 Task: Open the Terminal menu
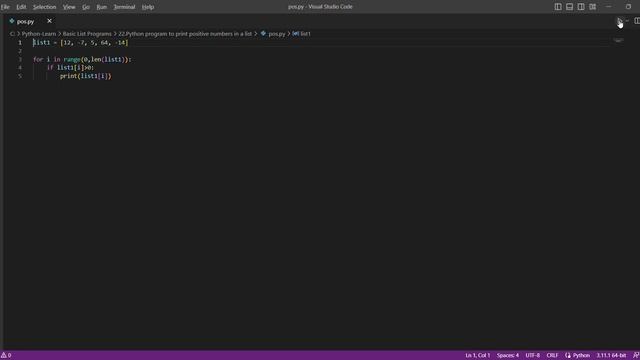124,7
